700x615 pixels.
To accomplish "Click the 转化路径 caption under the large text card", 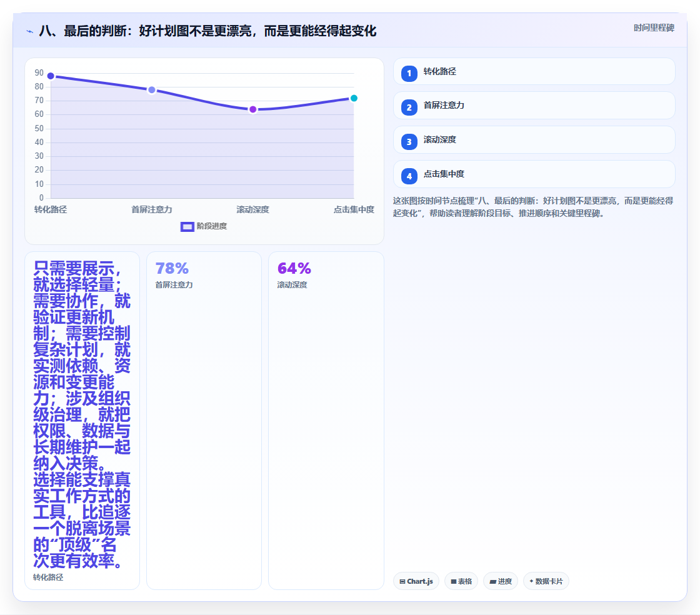I will [x=48, y=577].
